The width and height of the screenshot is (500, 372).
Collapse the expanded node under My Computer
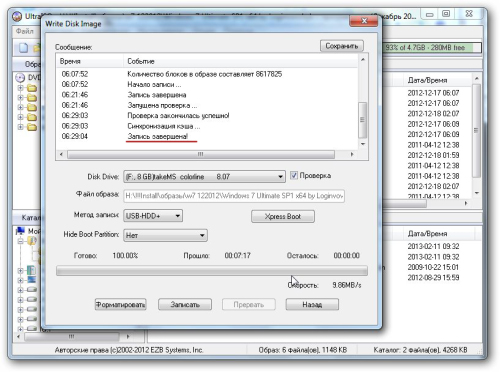[20, 241]
